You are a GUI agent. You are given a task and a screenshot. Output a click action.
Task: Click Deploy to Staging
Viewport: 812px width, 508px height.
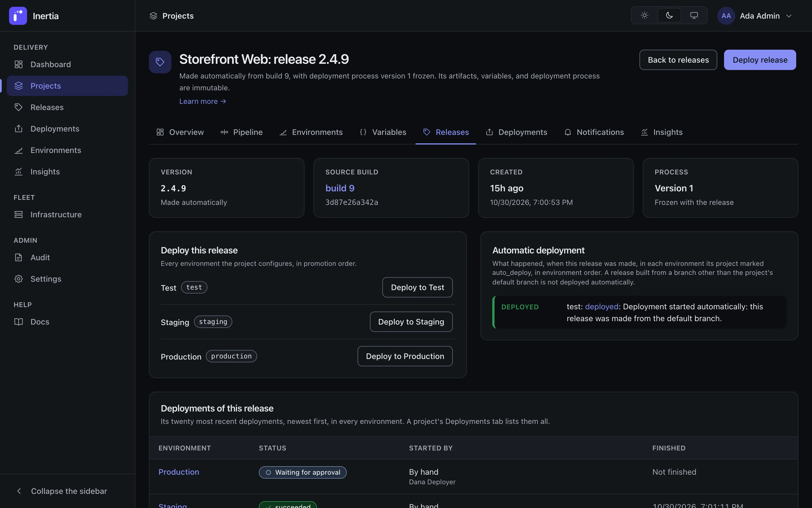[411, 322]
